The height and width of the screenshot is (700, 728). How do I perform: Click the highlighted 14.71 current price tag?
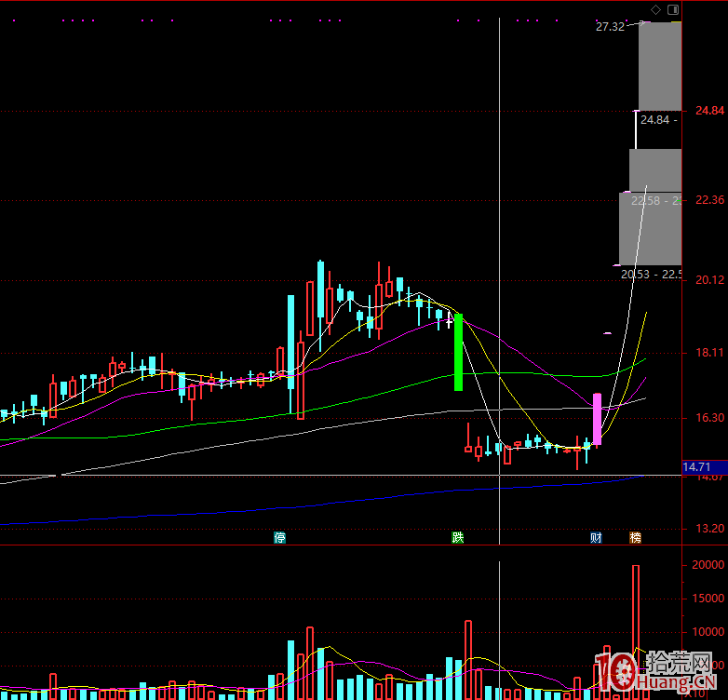(705, 467)
